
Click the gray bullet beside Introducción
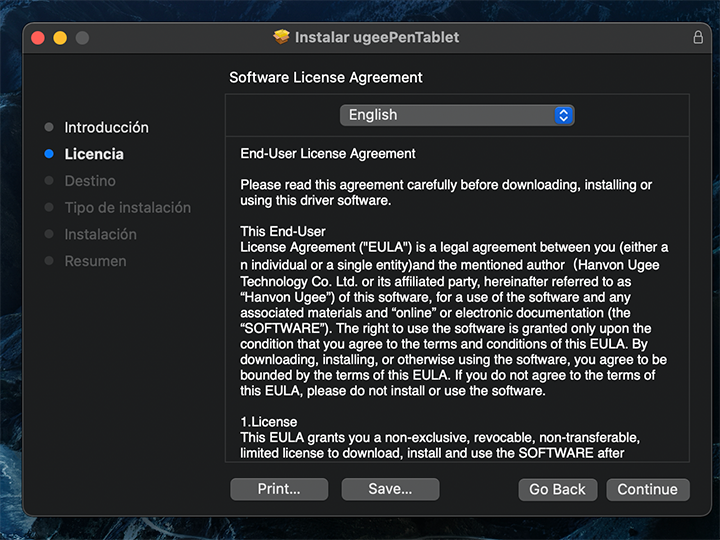tap(49, 127)
